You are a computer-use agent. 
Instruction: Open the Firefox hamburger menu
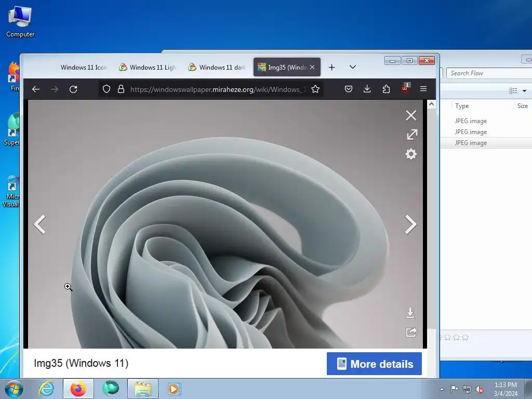click(x=423, y=89)
